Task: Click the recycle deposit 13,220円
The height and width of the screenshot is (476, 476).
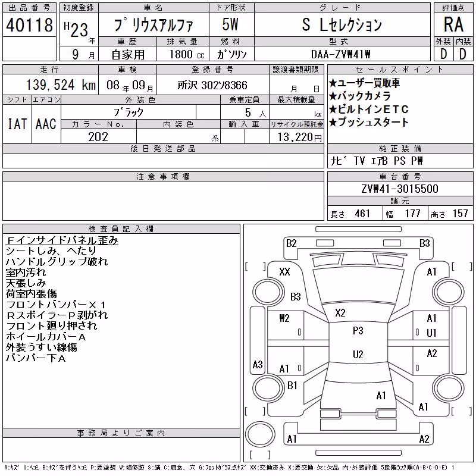Action: pyautogui.click(x=299, y=137)
